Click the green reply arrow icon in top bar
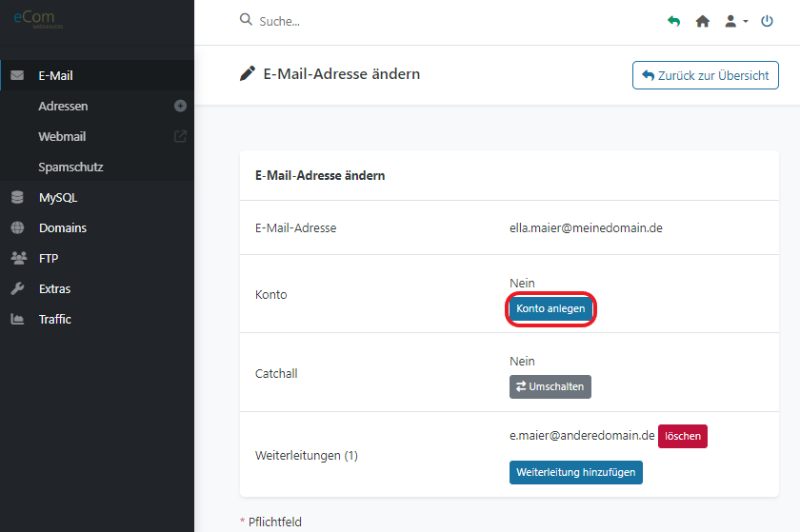The width and height of the screenshot is (800, 532). coord(674,21)
